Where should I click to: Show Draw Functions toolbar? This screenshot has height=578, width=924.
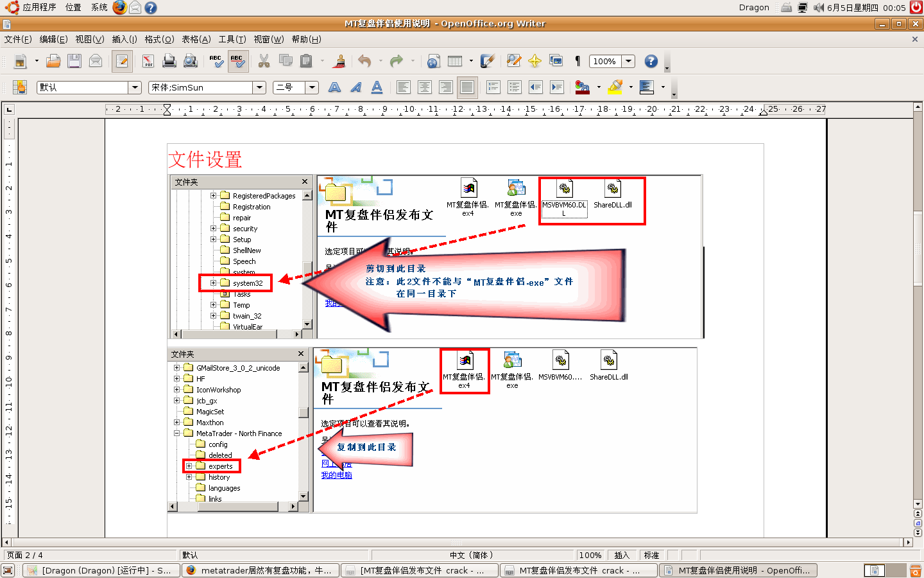(x=487, y=61)
